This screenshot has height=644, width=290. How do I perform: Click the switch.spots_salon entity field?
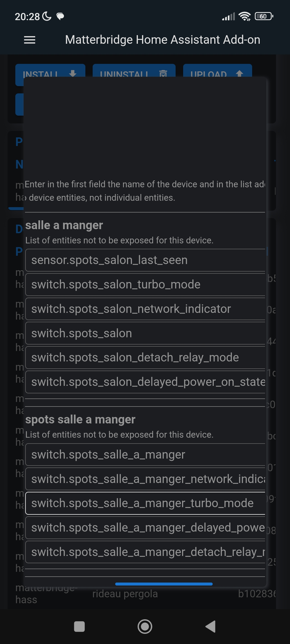coord(145,334)
